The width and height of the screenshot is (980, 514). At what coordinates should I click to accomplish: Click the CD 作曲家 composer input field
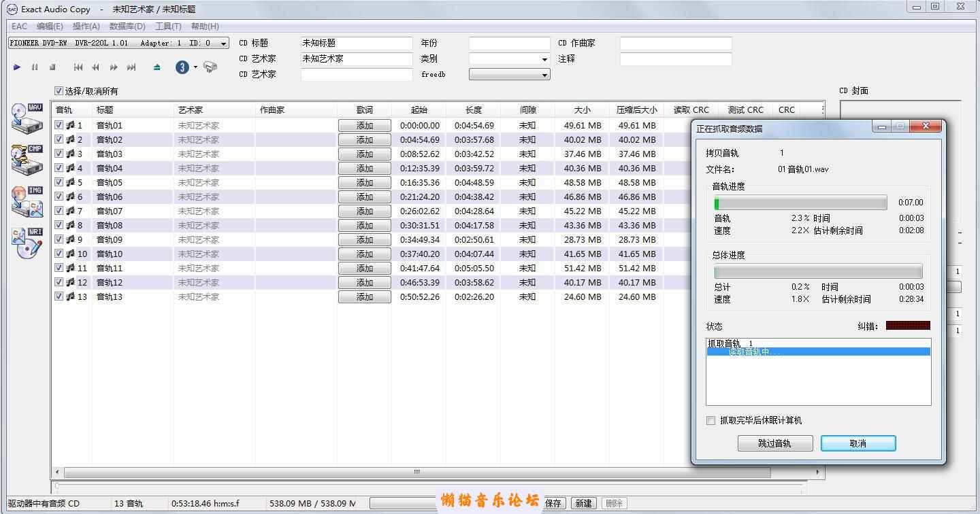coord(676,44)
